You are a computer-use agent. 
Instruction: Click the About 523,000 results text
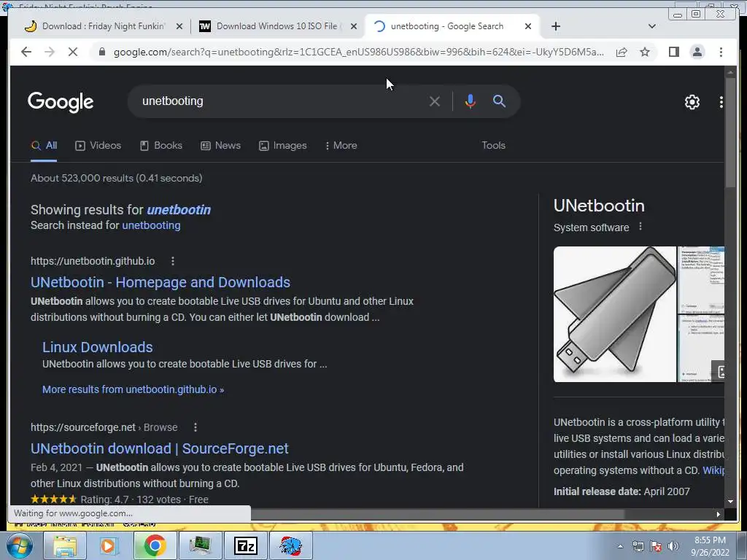[x=116, y=178]
